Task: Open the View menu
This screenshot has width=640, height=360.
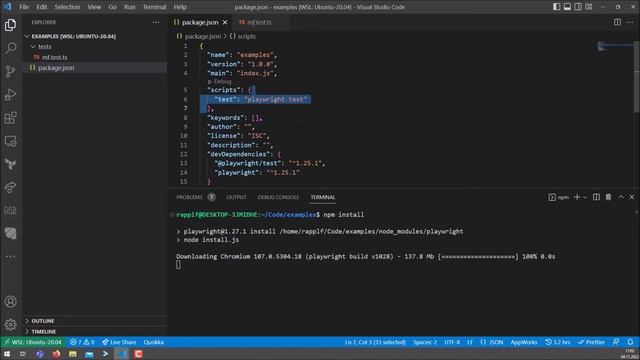Action: 94,7
